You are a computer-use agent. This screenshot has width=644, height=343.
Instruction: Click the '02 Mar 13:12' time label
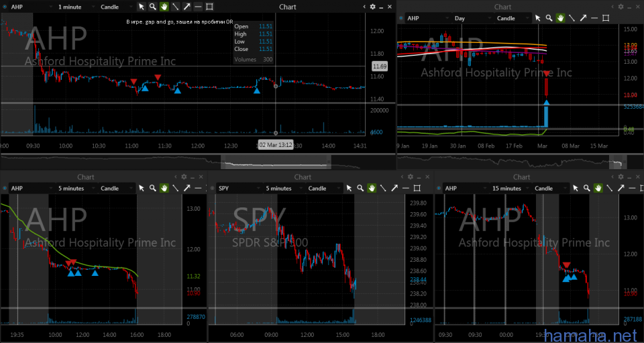(x=275, y=144)
